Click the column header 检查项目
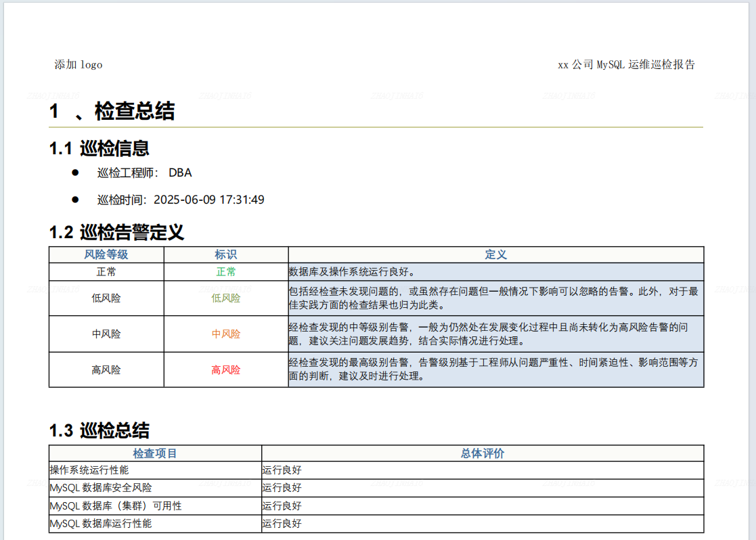This screenshot has height=540, width=756. click(x=155, y=453)
